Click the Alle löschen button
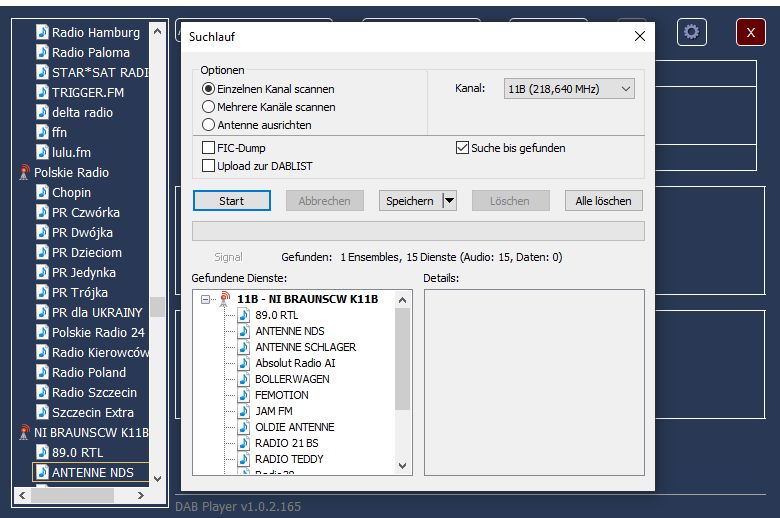The height and width of the screenshot is (518, 780). pos(603,201)
